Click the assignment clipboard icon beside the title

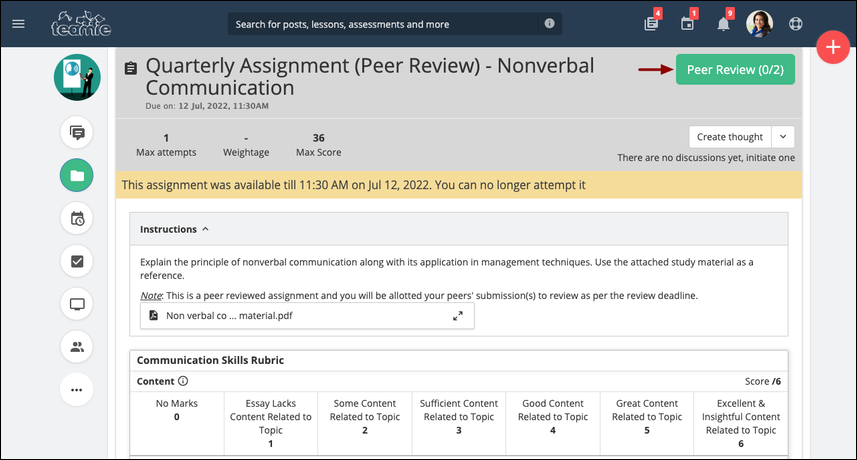coord(131,68)
